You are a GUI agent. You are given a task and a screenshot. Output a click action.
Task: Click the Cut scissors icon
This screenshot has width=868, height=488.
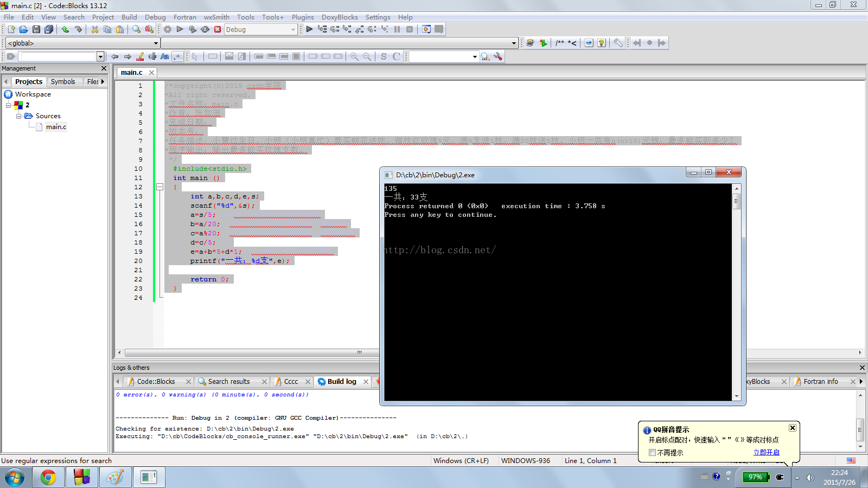(95, 29)
